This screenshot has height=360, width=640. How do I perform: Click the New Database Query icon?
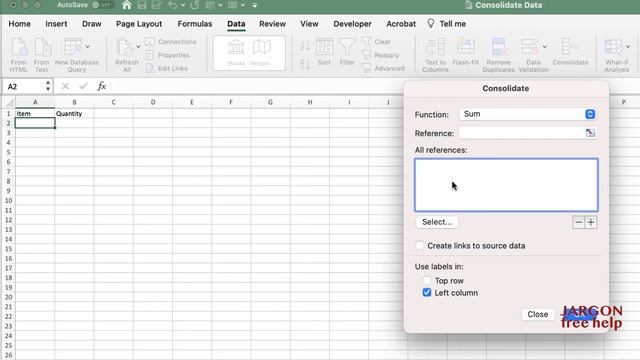(76, 55)
